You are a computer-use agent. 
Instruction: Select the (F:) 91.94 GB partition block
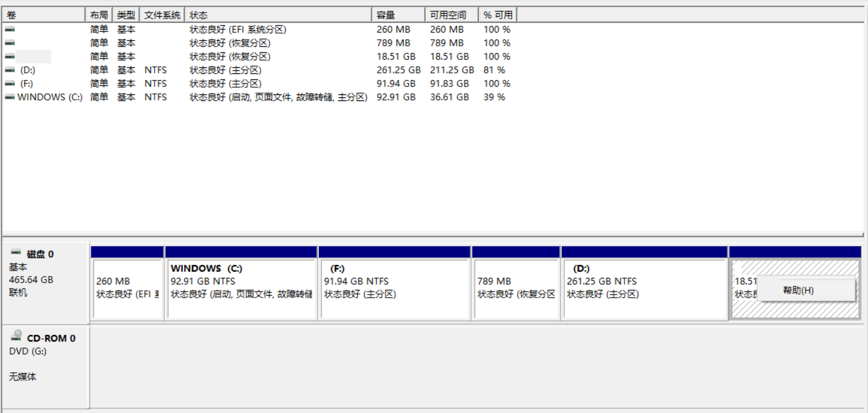point(394,289)
